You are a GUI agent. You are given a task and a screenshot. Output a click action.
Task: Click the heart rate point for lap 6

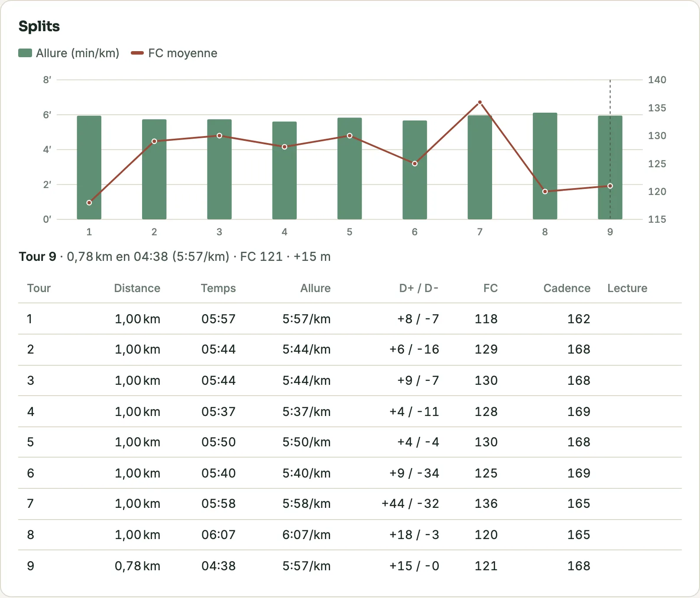(415, 164)
